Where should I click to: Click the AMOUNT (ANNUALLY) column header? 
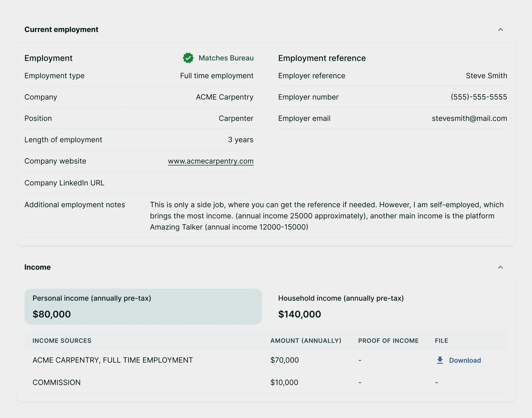(x=305, y=341)
